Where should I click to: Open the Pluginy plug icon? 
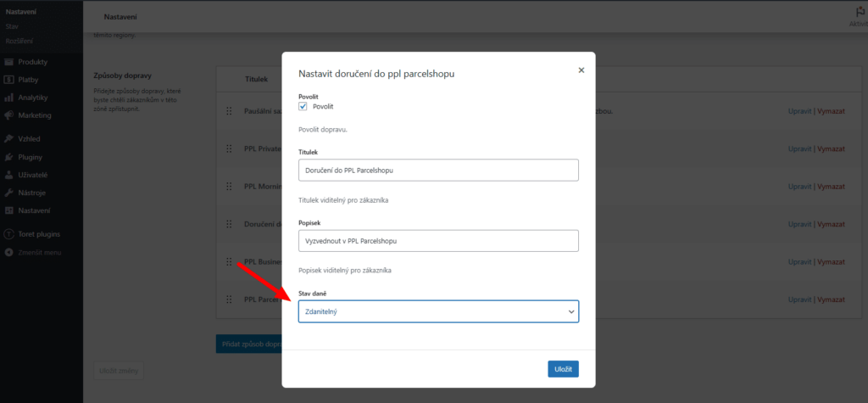[8, 157]
